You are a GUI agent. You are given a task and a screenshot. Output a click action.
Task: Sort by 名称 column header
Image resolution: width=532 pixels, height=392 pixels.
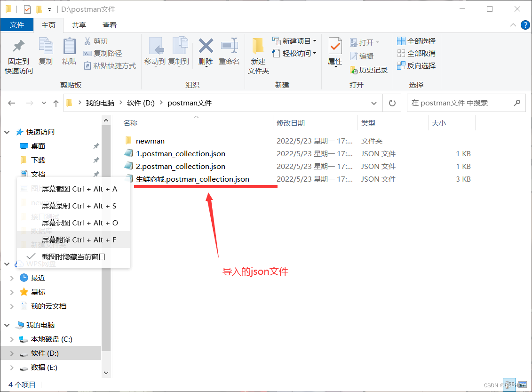130,123
